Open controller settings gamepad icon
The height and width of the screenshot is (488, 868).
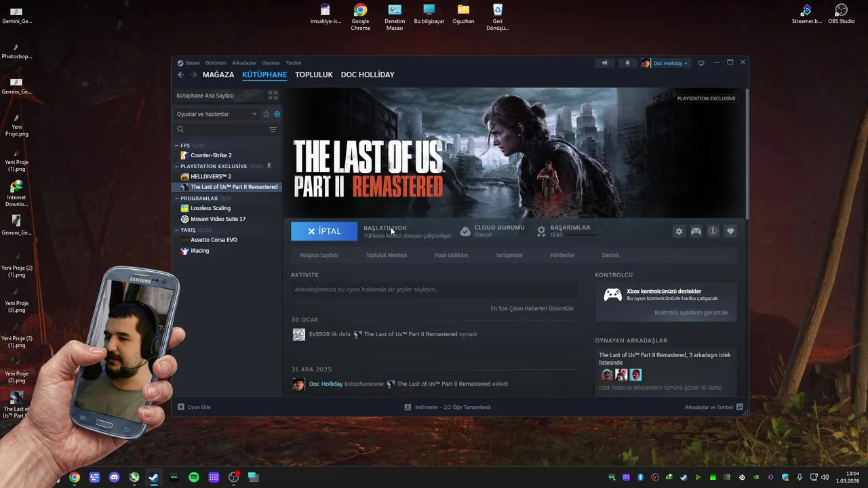(696, 231)
